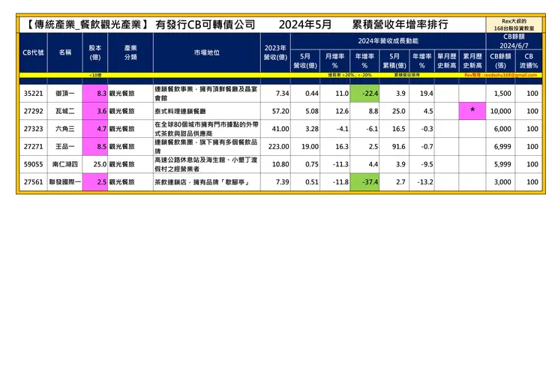
Task: Click the CB流通% column header
Action: click(529, 61)
